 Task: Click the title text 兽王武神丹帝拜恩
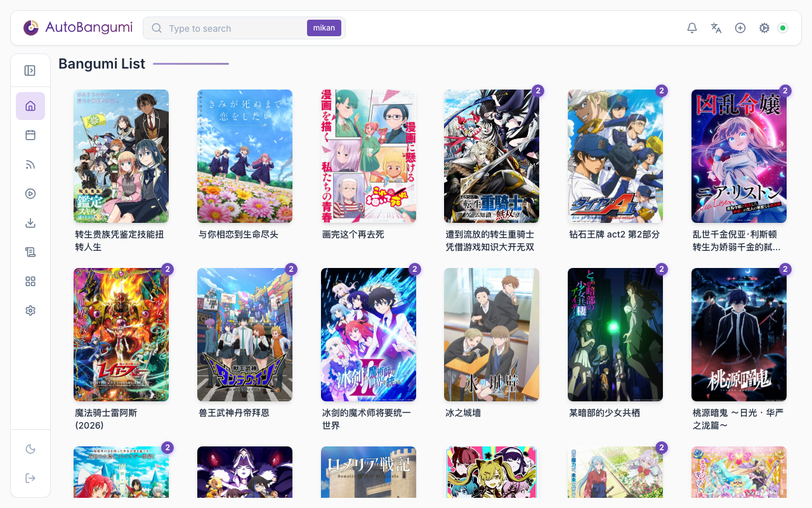[234, 413]
